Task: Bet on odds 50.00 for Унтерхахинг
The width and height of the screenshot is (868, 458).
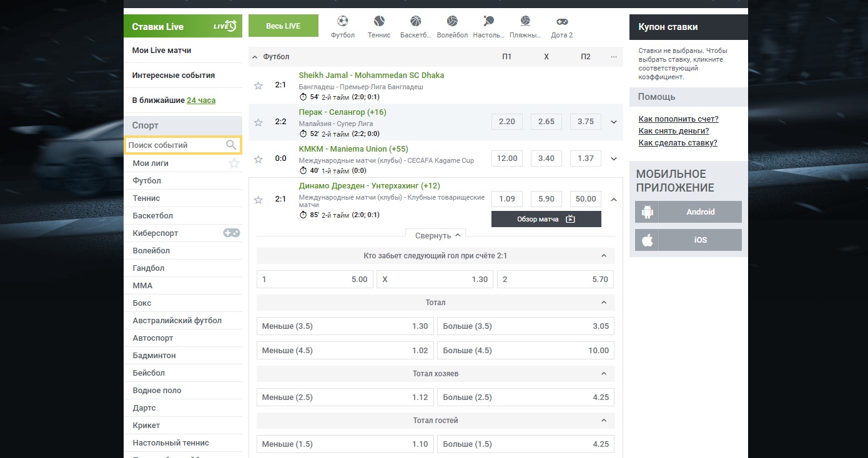Action: pyautogui.click(x=586, y=199)
